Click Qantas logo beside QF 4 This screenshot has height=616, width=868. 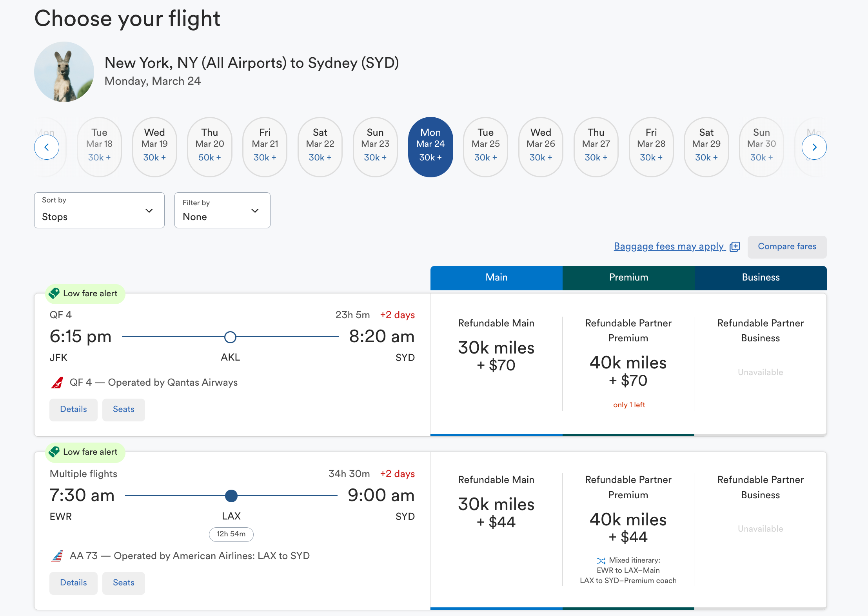point(57,383)
